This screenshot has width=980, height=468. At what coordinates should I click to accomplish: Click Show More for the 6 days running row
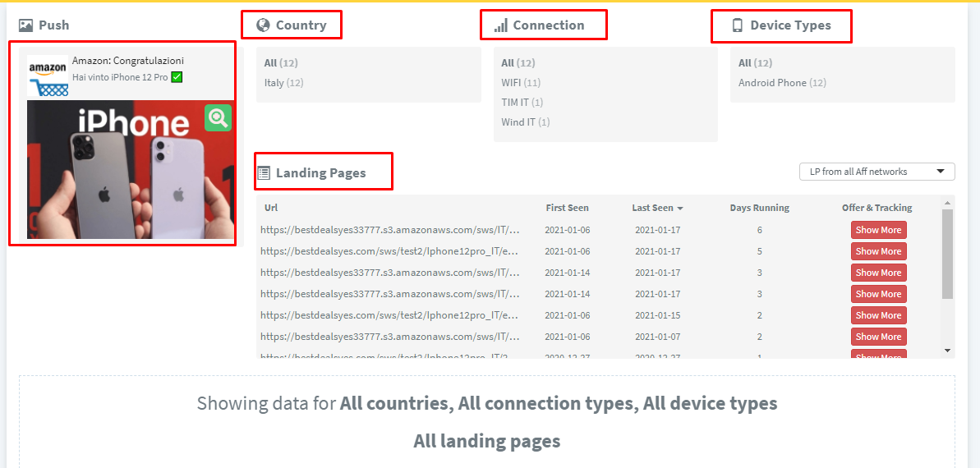[878, 230]
